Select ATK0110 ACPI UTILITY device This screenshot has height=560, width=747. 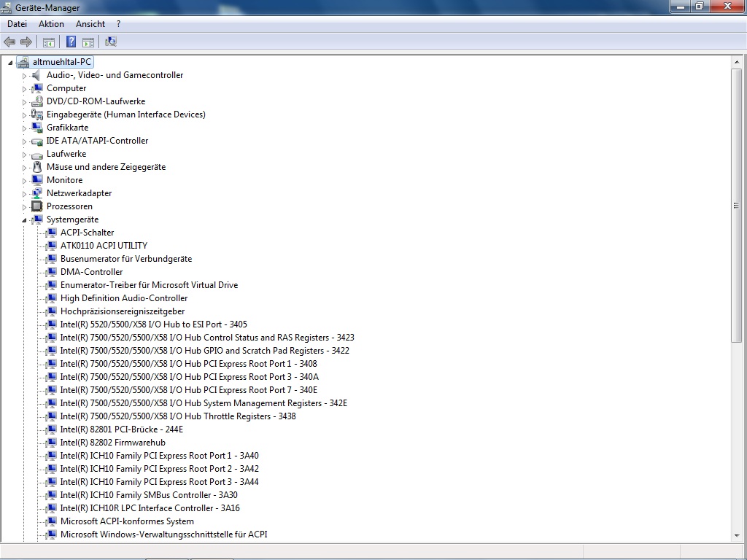pos(104,246)
